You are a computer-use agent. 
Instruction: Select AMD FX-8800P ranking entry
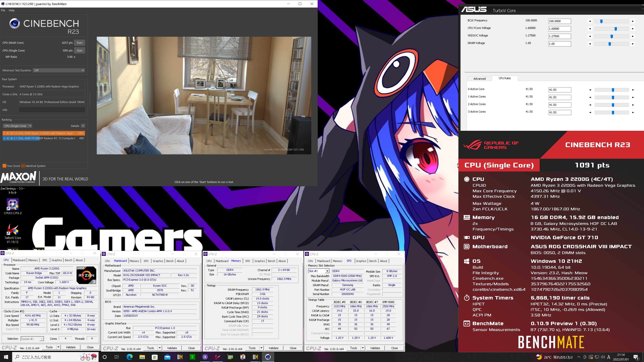[x=44, y=138]
